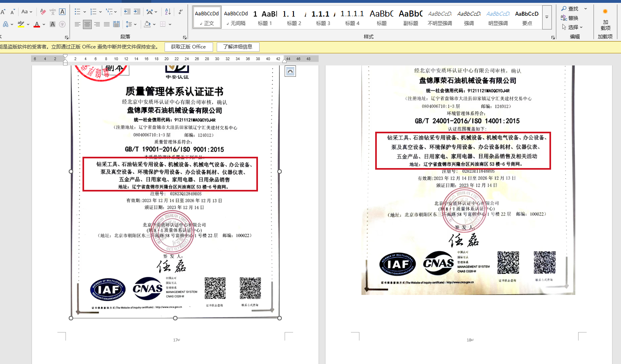Viewport: 621px width, 364px height.
Task: Open layout options icon beside selected image
Action: tap(290, 72)
